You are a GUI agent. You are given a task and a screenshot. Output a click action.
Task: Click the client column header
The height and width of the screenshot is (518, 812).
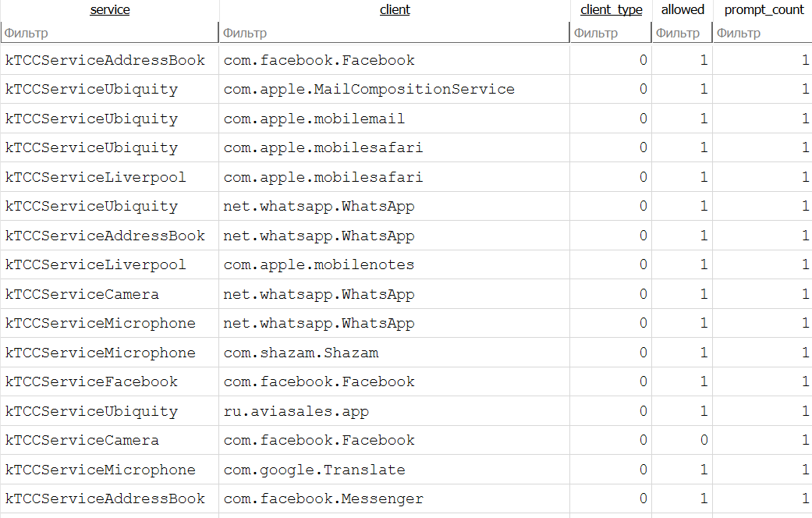pos(394,10)
